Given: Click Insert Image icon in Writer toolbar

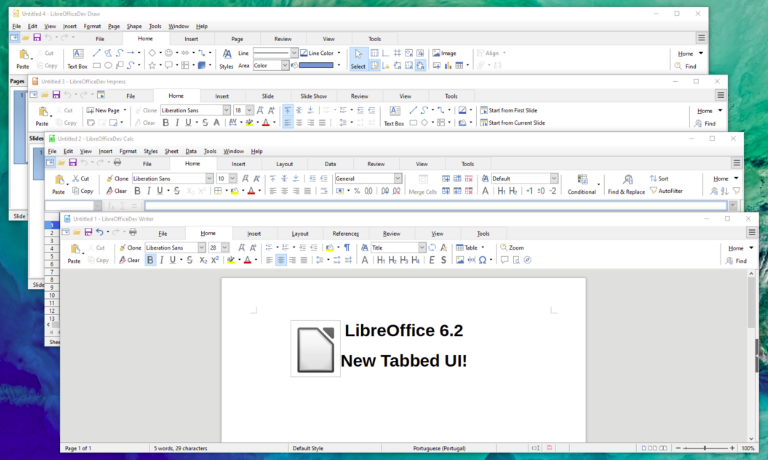Looking at the screenshot, I should [x=459, y=260].
